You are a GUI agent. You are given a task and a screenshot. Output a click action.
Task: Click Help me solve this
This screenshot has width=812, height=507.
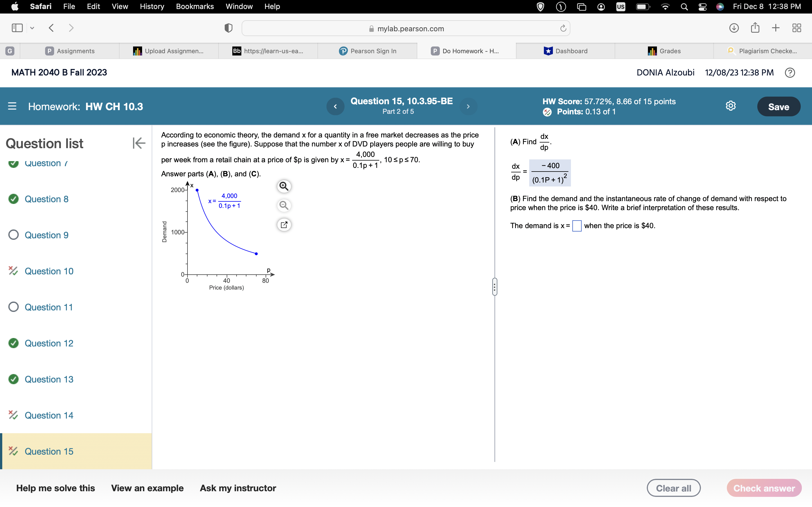pos(56,488)
